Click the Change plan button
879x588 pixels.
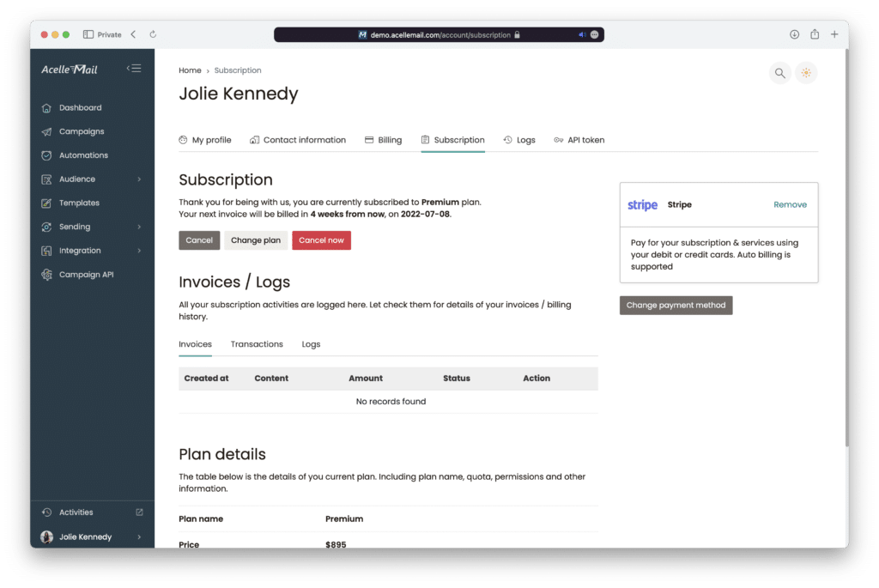click(255, 240)
